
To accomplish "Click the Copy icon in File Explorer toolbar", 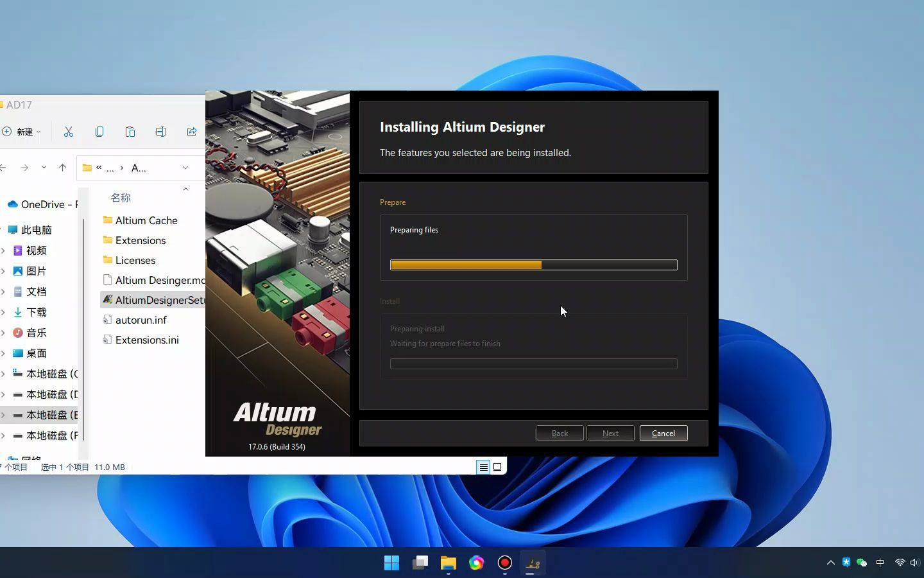I will (x=99, y=132).
